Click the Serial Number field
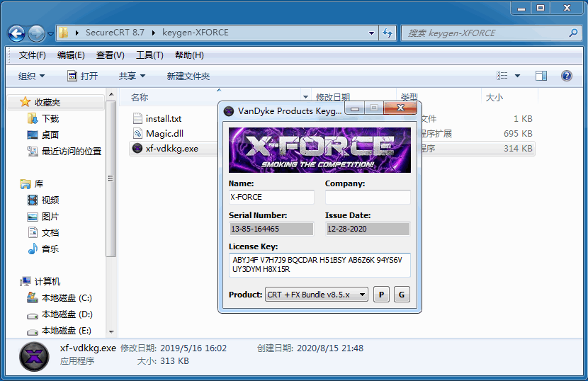Screen dimensions: 588x381 (271, 229)
